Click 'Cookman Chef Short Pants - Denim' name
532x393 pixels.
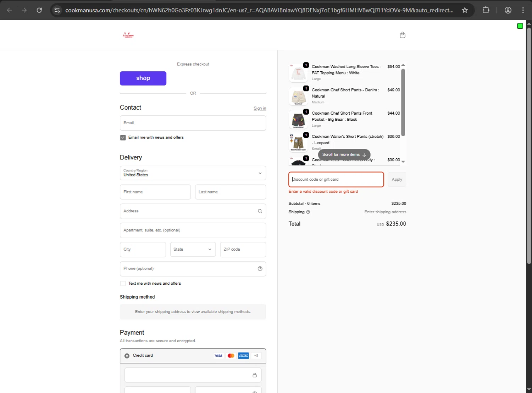[x=345, y=93]
